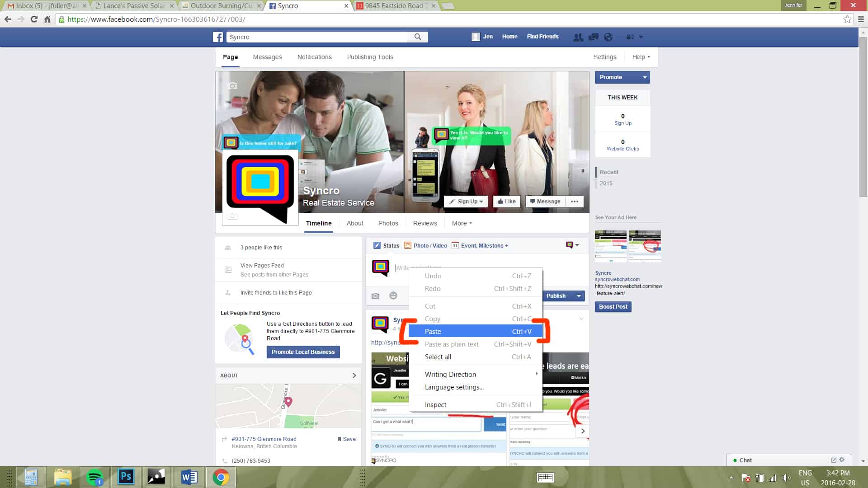Viewport: 868px width, 488px height.
Task: Click the Like button on cover
Action: coord(506,202)
